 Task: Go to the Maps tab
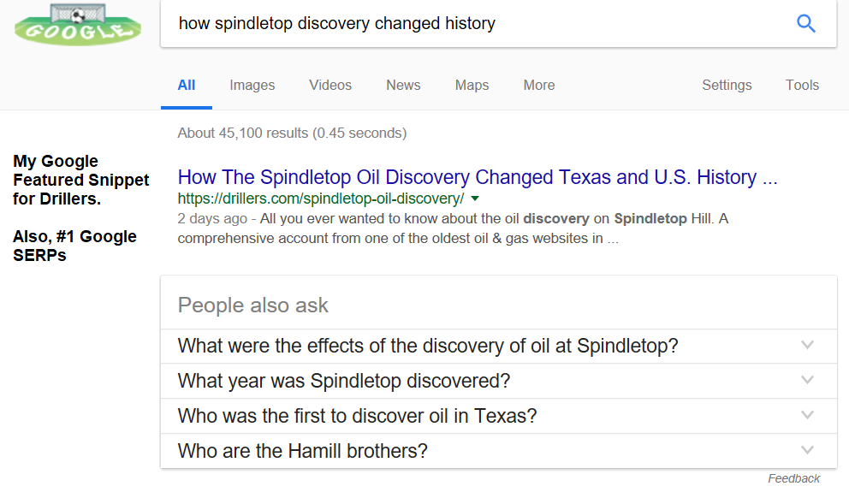click(472, 85)
